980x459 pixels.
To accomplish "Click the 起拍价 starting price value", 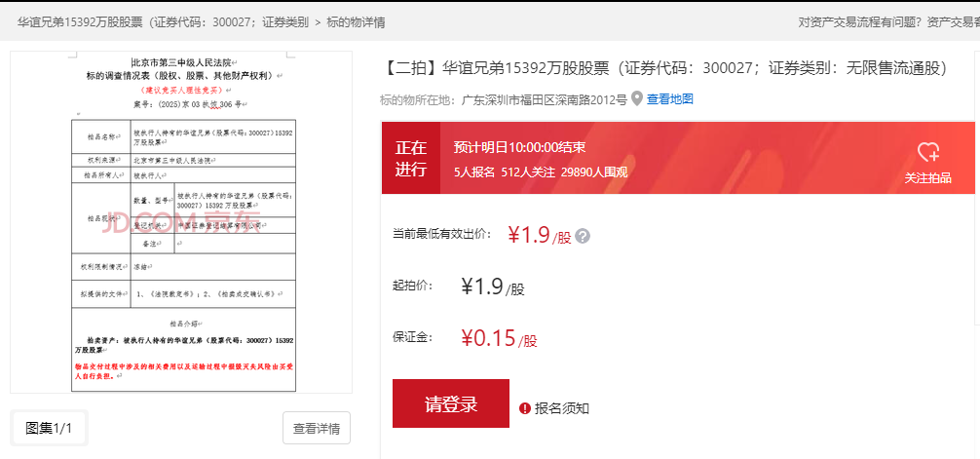I will 493,287.
